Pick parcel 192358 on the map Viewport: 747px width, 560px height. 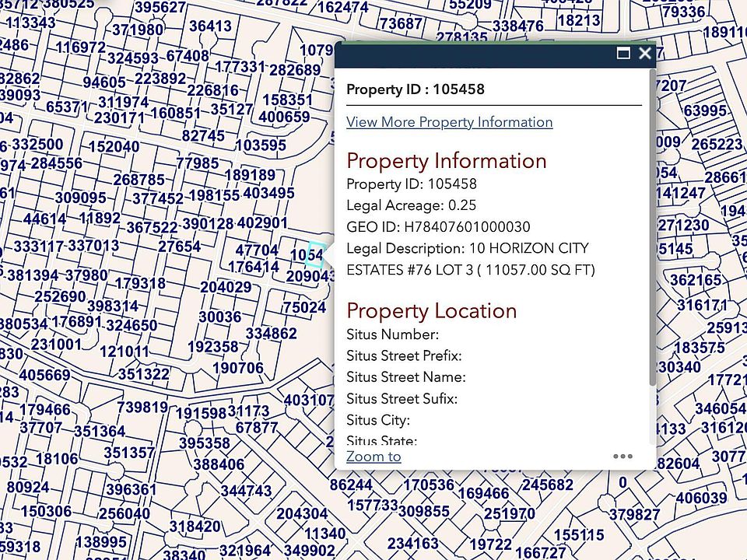[x=213, y=347]
